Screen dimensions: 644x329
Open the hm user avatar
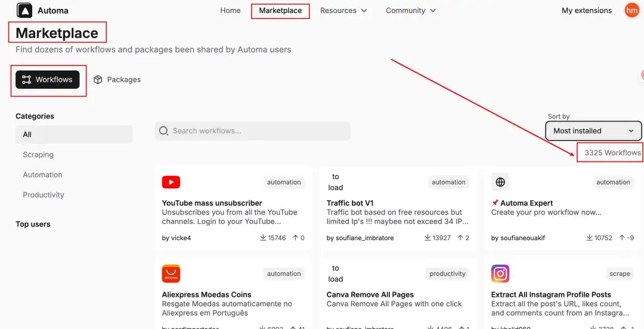pyautogui.click(x=631, y=10)
